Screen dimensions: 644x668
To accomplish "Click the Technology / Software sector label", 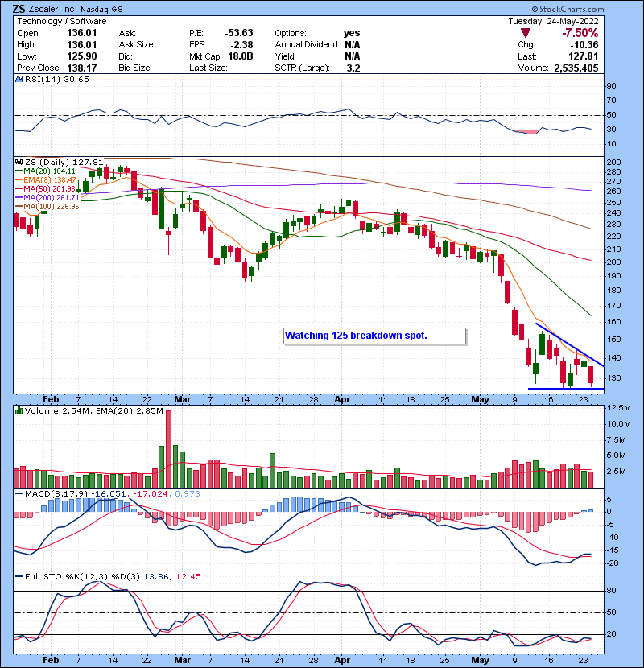I will [62, 21].
